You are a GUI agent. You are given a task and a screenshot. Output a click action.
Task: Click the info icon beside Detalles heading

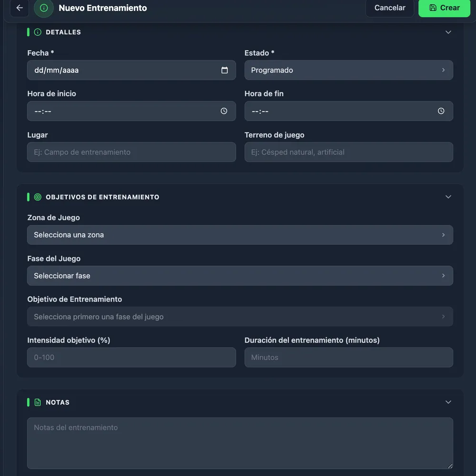coord(38,32)
